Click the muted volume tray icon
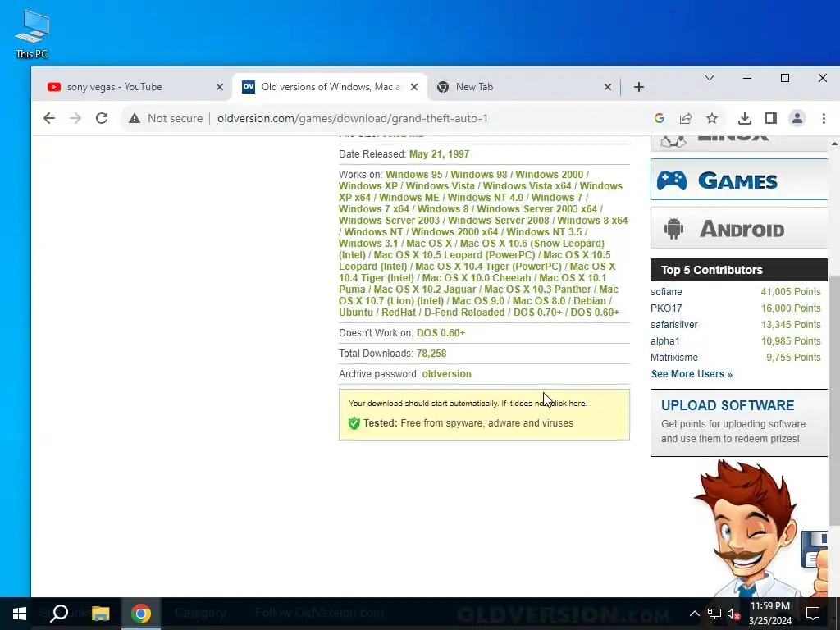Image resolution: width=840 pixels, height=630 pixels. [733, 614]
